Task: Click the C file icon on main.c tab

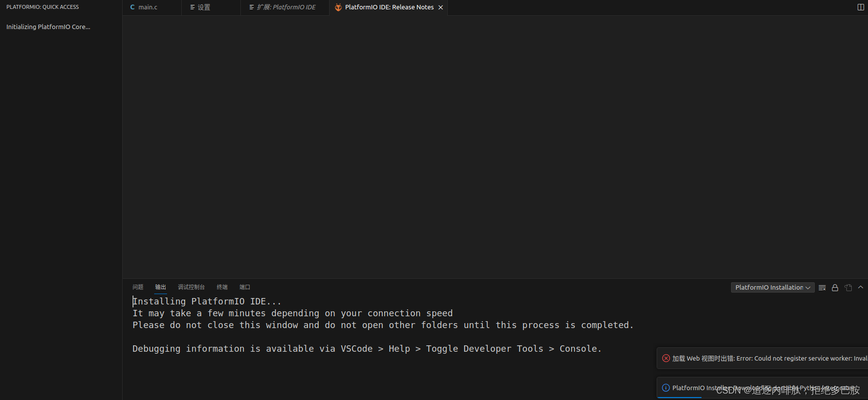Action: (x=133, y=7)
